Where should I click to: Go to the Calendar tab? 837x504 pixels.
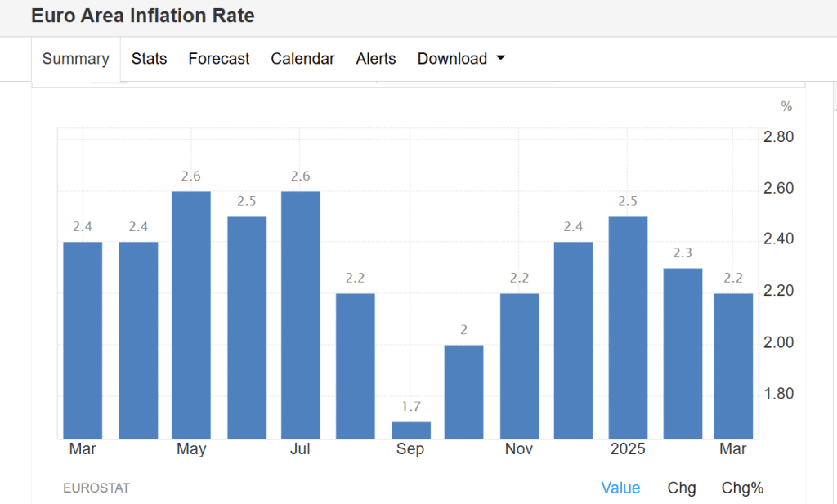click(302, 59)
